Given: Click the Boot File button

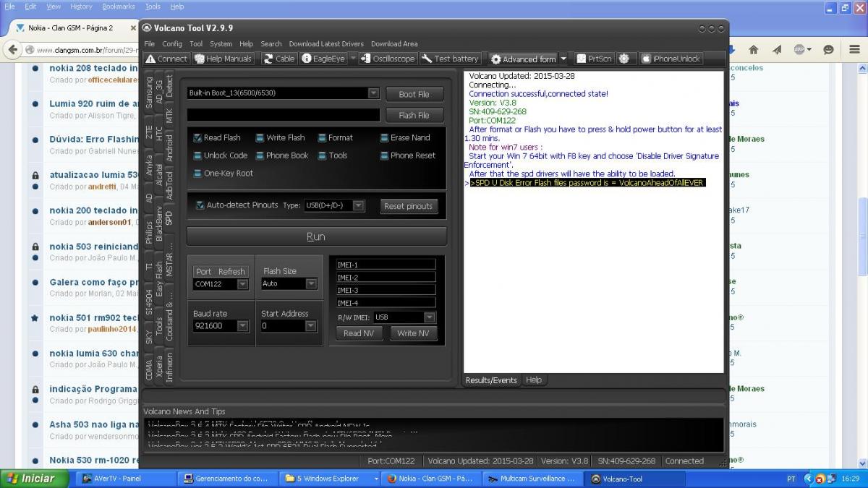Looking at the screenshot, I should coord(414,94).
